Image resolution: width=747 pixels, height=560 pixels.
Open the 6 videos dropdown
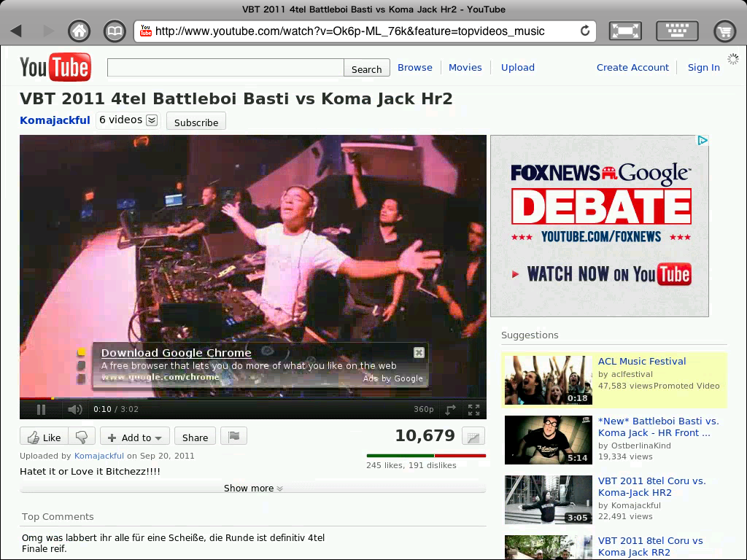[151, 120]
